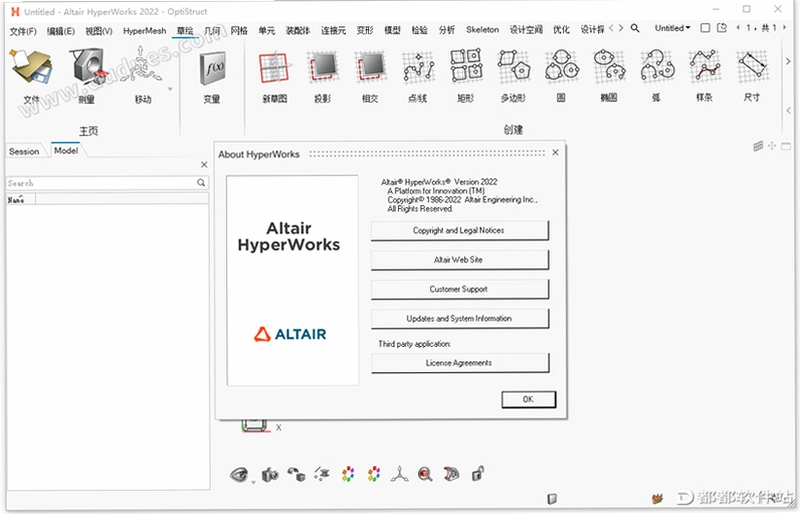Screen dimensions: 800x514
Task: Choose the 矩形 rectangle tool
Action: click(x=466, y=76)
